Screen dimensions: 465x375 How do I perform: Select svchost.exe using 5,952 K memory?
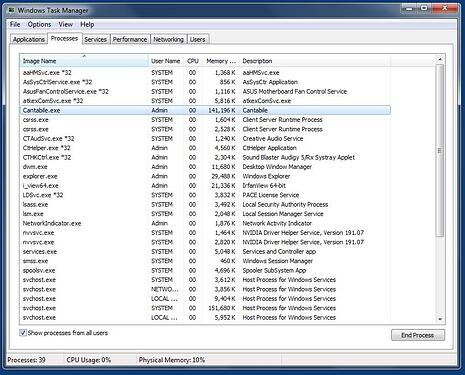pyautogui.click(x=205, y=317)
